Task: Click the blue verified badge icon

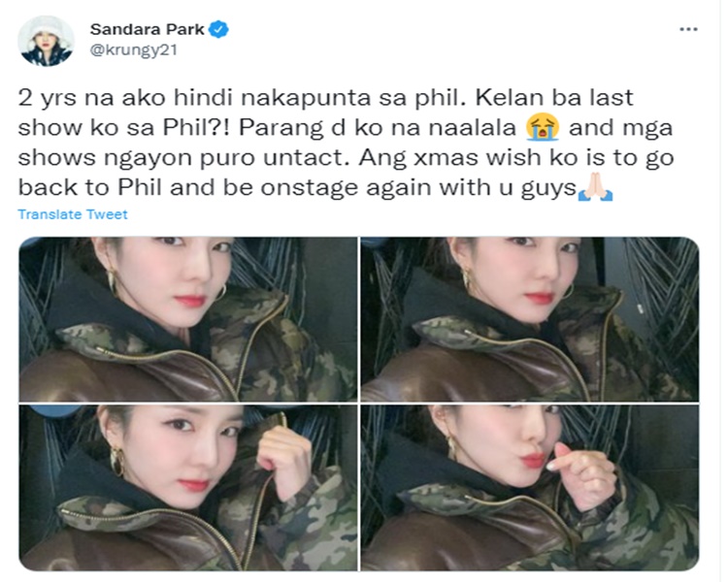Action: pyautogui.click(x=218, y=29)
